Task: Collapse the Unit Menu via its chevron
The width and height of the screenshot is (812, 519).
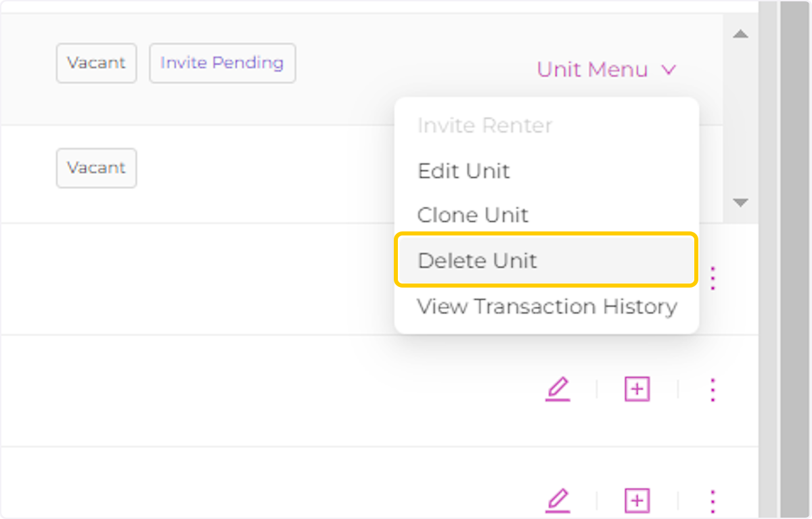Action: click(669, 70)
